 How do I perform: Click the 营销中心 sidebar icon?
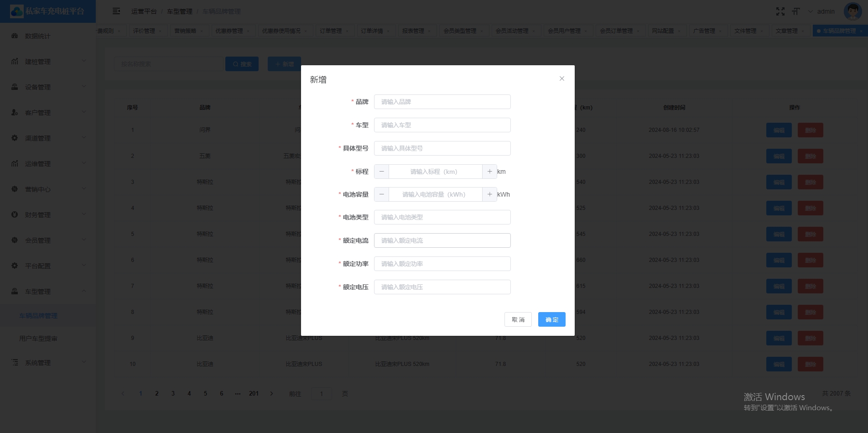15,189
